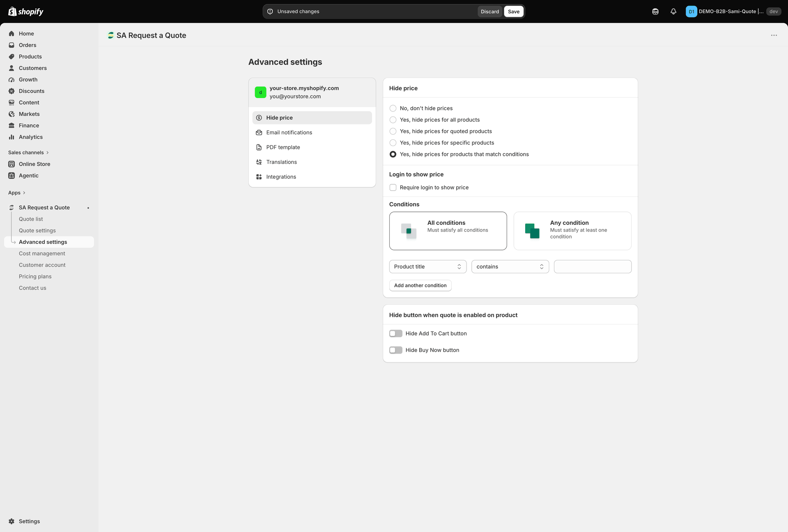The image size is (788, 532).
Task: Click the Orders inbox icon
Action: (11, 45)
